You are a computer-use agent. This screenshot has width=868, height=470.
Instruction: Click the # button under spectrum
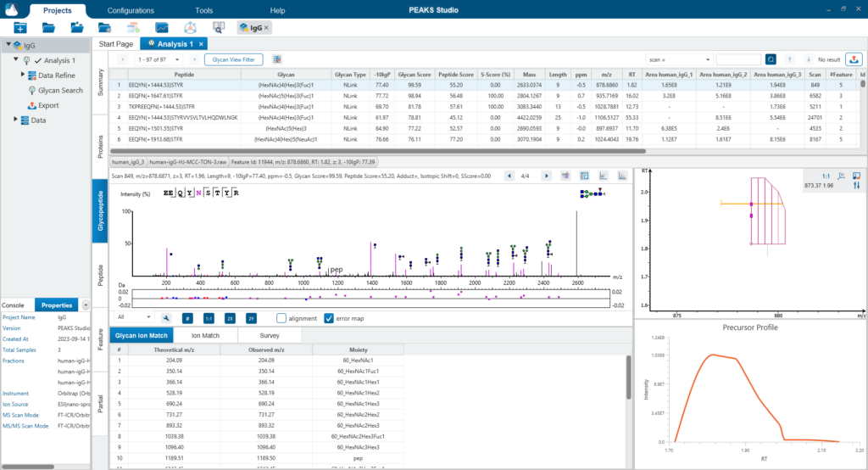(x=187, y=318)
